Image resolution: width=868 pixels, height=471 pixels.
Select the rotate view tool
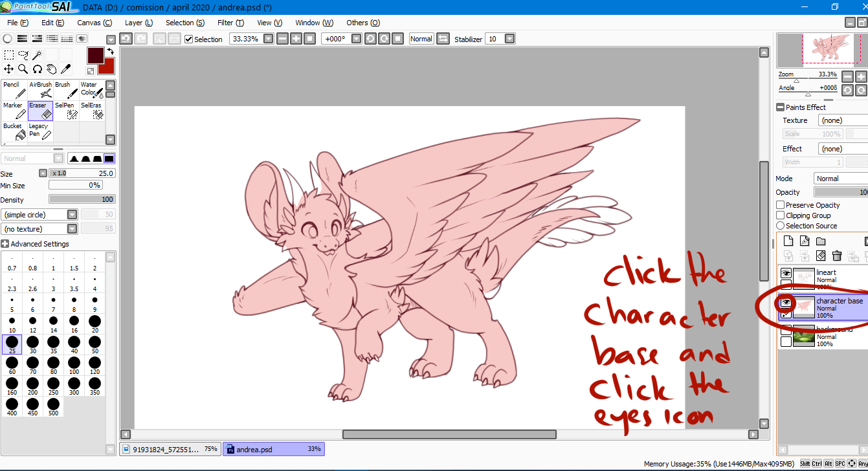coord(37,69)
